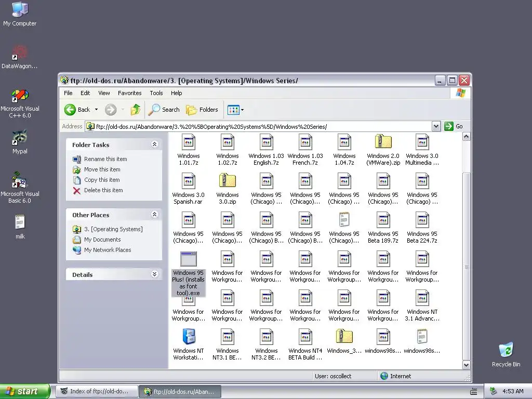Click the green Go button
Viewport: 532px width, 399px height.
[x=454, y=126]
